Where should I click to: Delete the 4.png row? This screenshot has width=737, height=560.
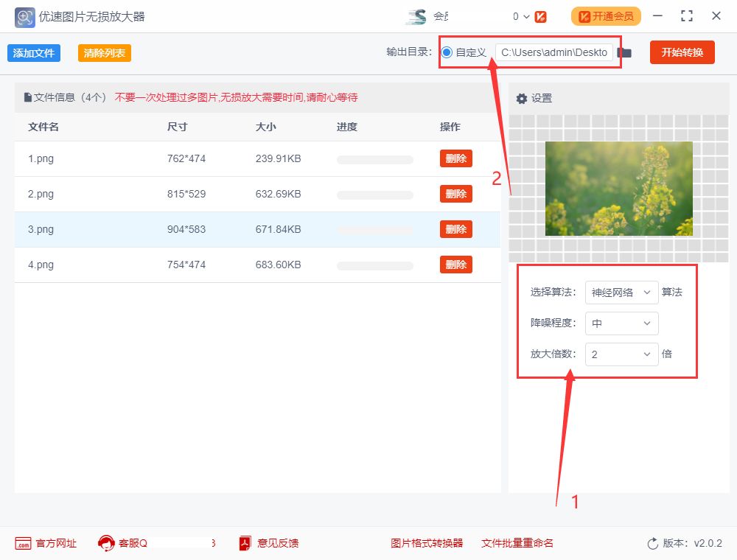tap(456, 265)
